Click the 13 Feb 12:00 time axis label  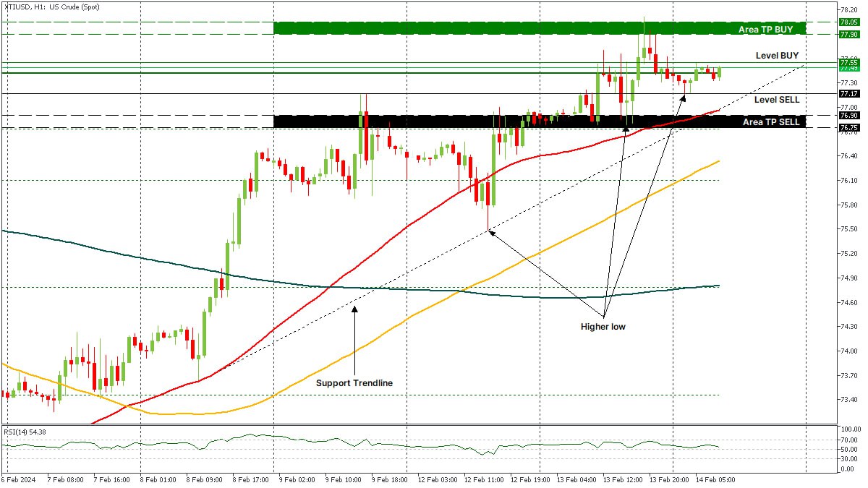624,479
